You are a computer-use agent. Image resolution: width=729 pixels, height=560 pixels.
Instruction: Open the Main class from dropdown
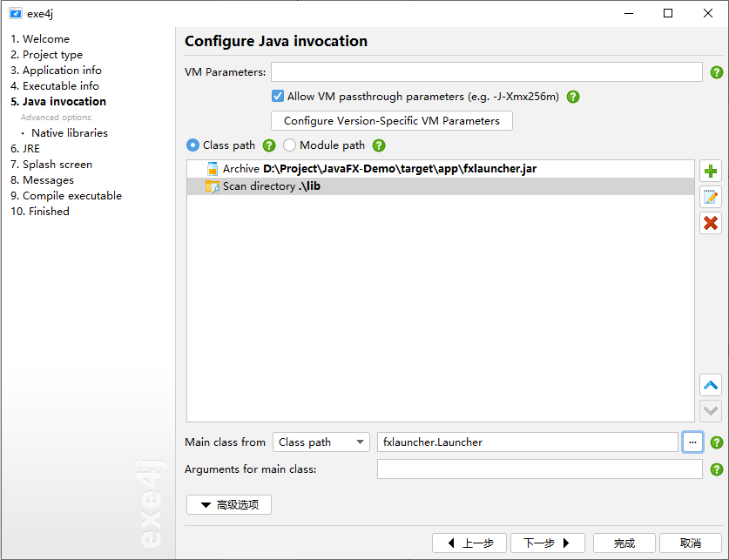tap(321, 442)
